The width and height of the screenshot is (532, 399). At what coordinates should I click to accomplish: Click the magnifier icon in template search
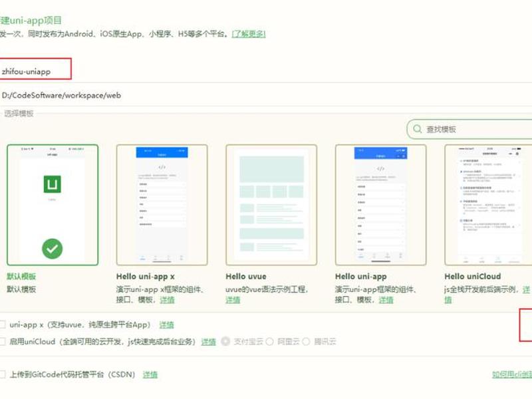(418, 129)
